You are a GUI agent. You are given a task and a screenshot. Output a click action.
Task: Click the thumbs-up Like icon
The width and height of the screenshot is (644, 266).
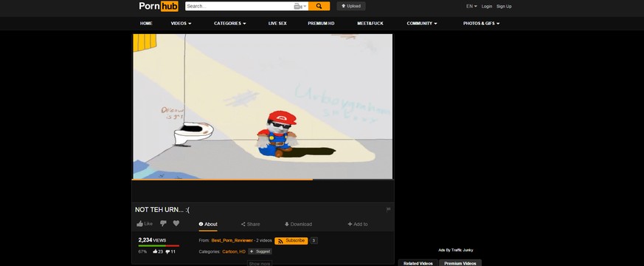click(x=140, y=224)
